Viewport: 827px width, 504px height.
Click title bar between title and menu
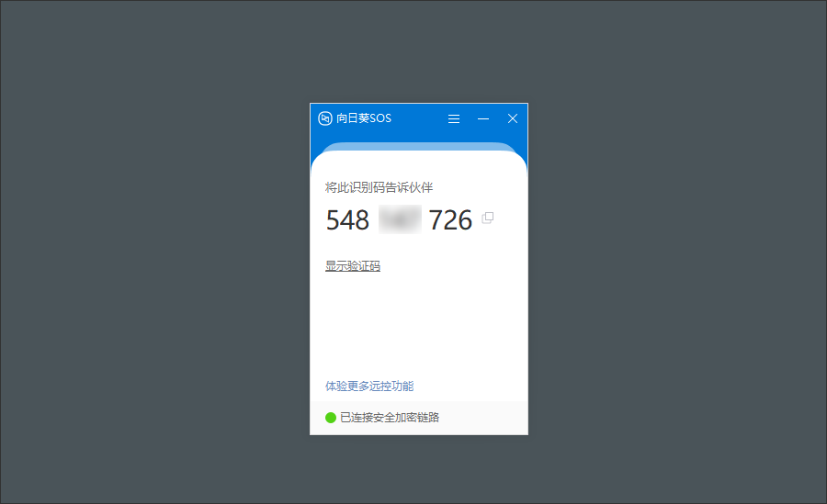419,118
